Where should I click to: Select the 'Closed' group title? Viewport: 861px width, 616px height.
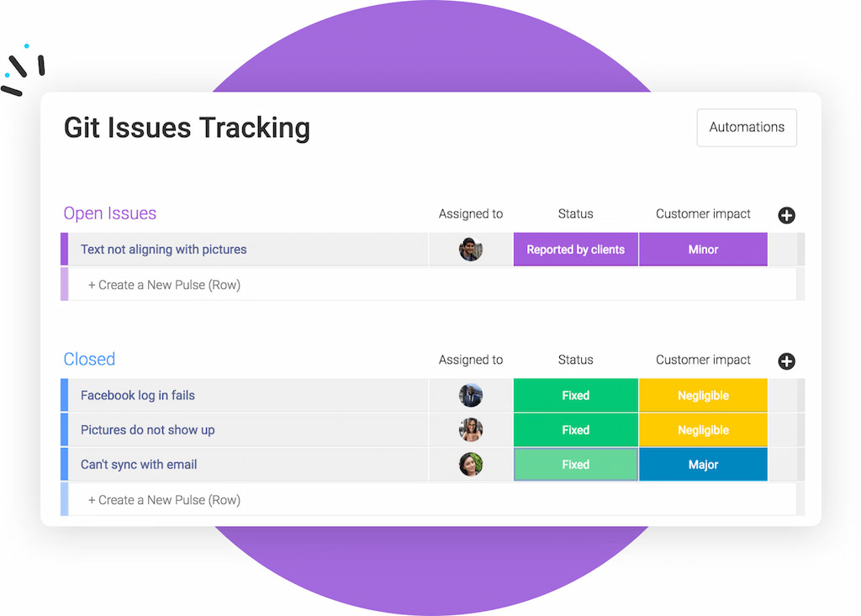89,359
